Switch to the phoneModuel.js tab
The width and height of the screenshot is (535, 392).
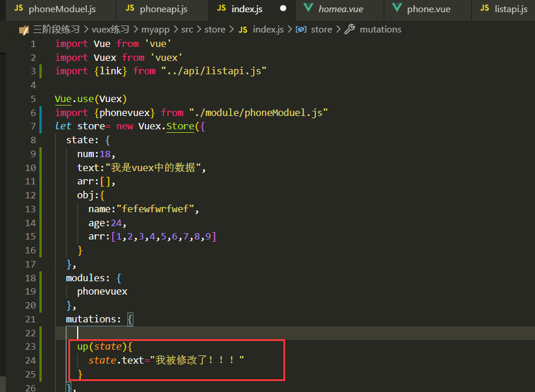tap(61, 9)
